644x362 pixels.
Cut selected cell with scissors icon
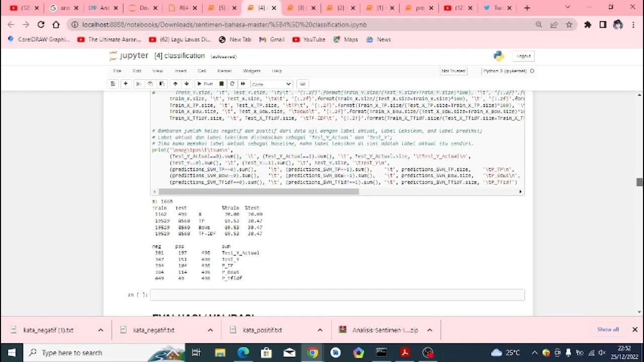click(x=138, y=84)
